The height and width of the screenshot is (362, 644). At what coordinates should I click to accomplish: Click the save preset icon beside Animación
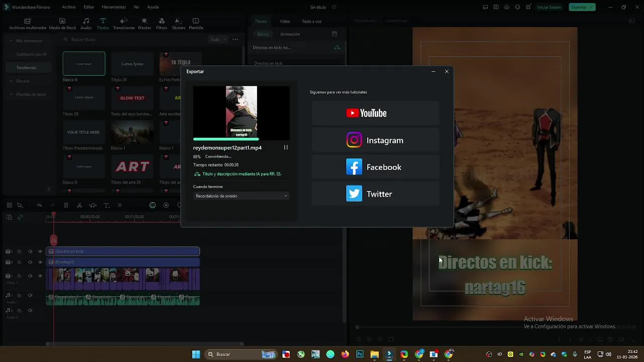pos(335,34)
